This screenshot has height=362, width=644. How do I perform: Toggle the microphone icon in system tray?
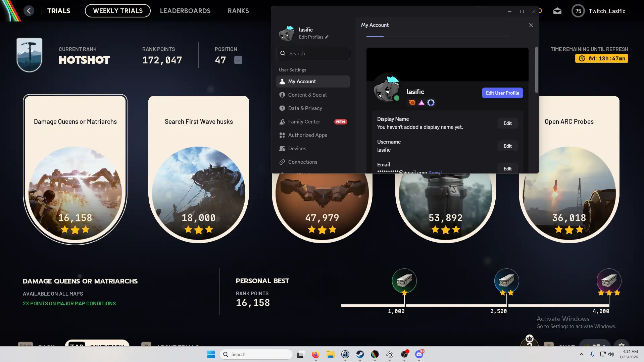click(x=592, y=354)
